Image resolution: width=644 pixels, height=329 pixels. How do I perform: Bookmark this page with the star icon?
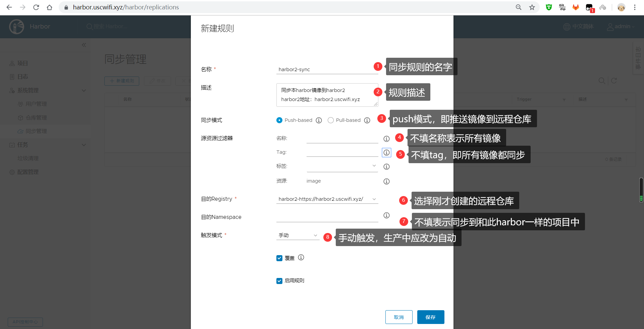(x=532, y=7)
